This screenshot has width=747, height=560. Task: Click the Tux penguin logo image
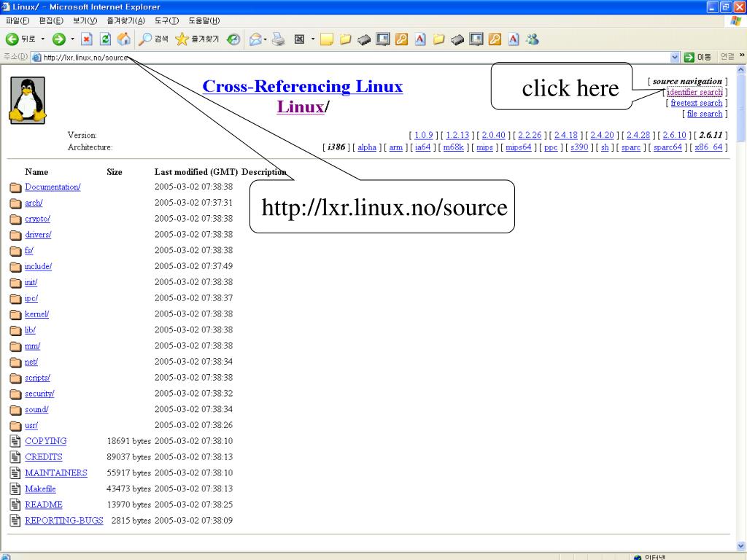(28, 101)
